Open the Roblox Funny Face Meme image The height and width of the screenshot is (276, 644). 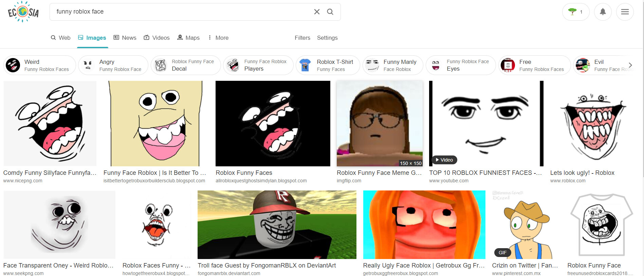tap(380, 124)
